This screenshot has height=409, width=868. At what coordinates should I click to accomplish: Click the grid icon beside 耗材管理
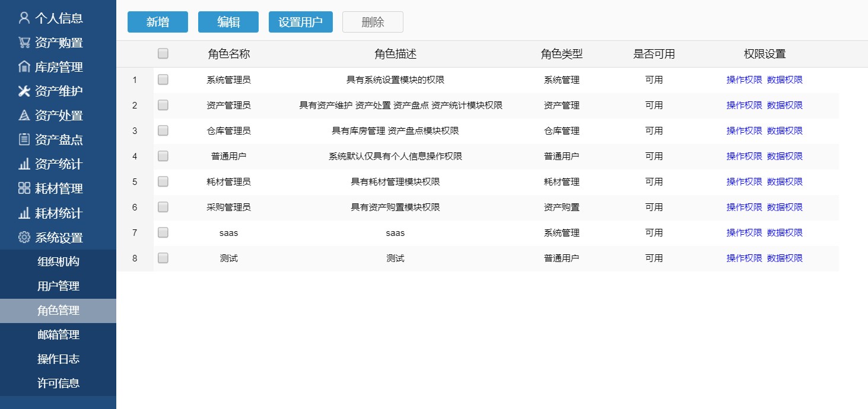point(24,188)
